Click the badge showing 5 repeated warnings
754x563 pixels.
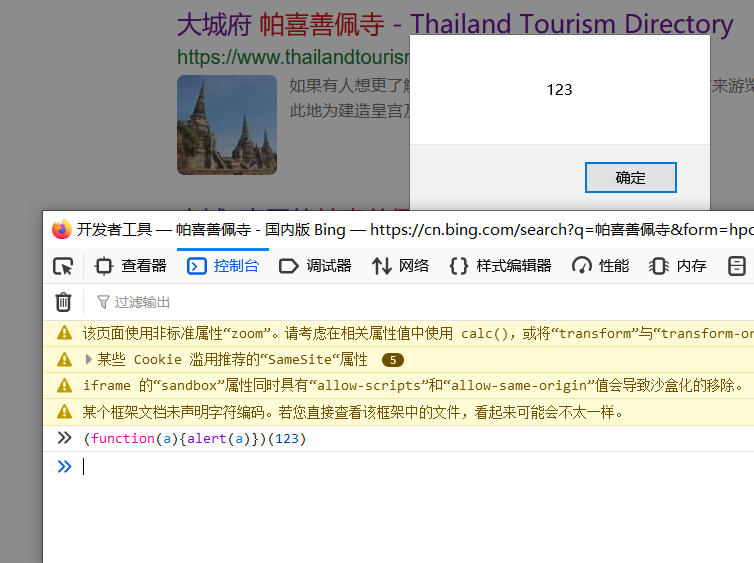(393, 360)
